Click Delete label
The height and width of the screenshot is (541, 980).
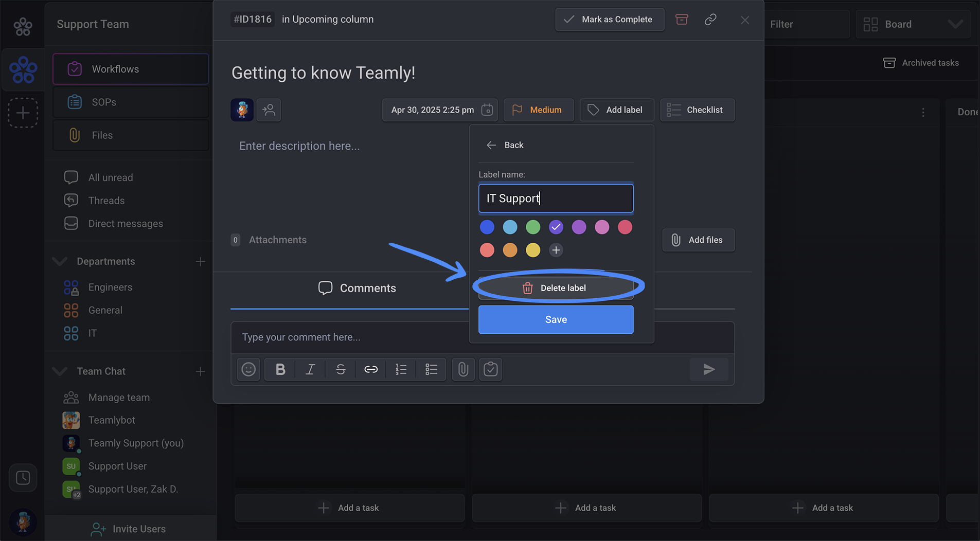(556, 288)
